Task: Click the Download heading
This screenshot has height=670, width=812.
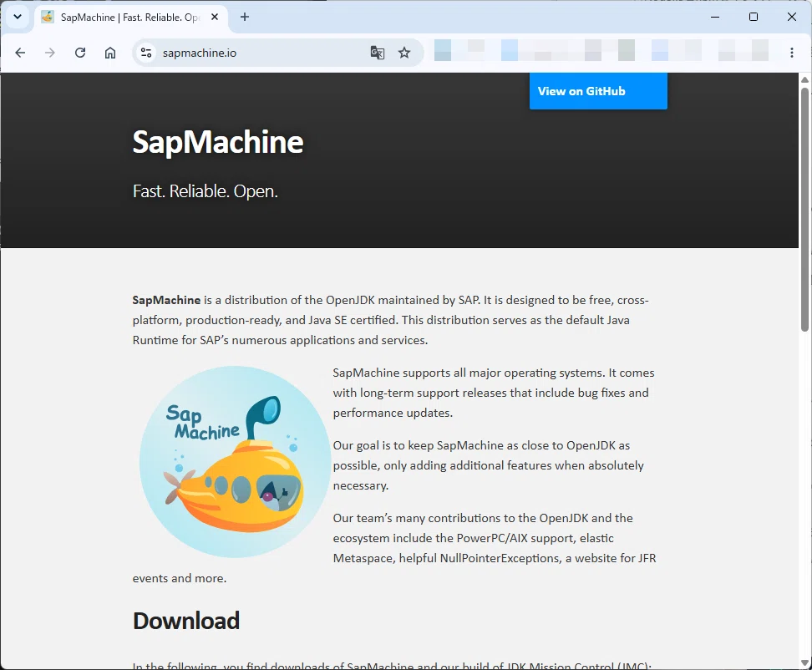Action: tap(186, 621)
